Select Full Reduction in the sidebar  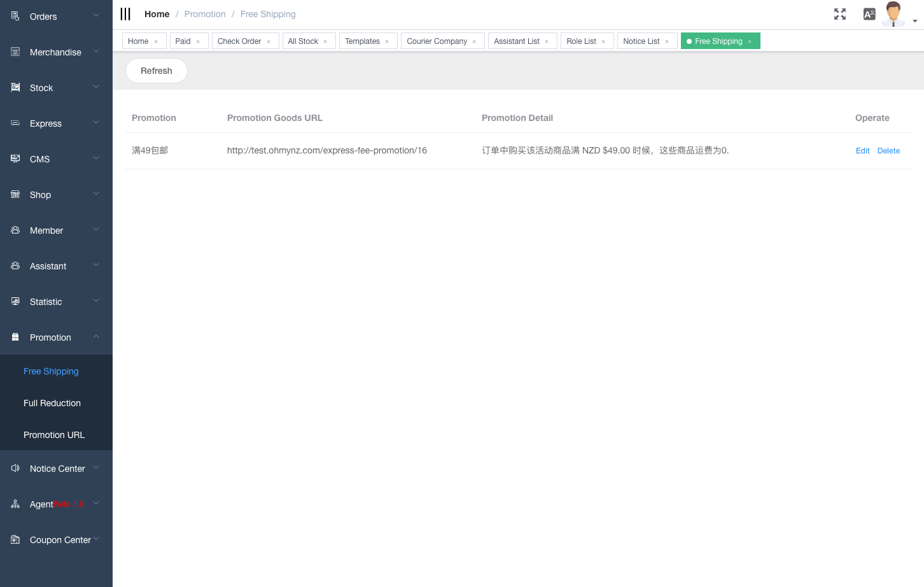(52, 403)
